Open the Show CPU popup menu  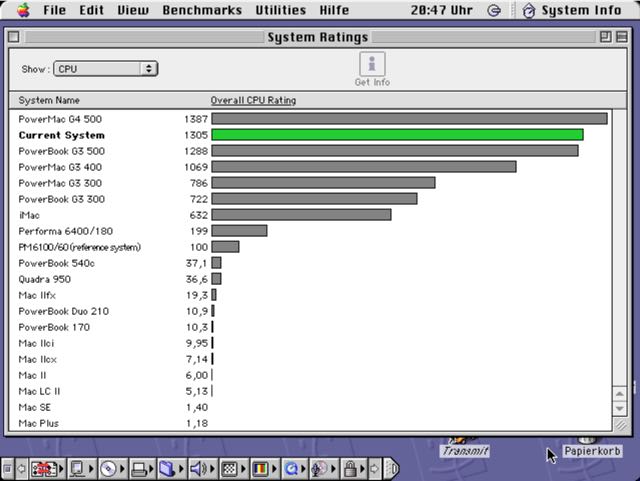(106, 69)
